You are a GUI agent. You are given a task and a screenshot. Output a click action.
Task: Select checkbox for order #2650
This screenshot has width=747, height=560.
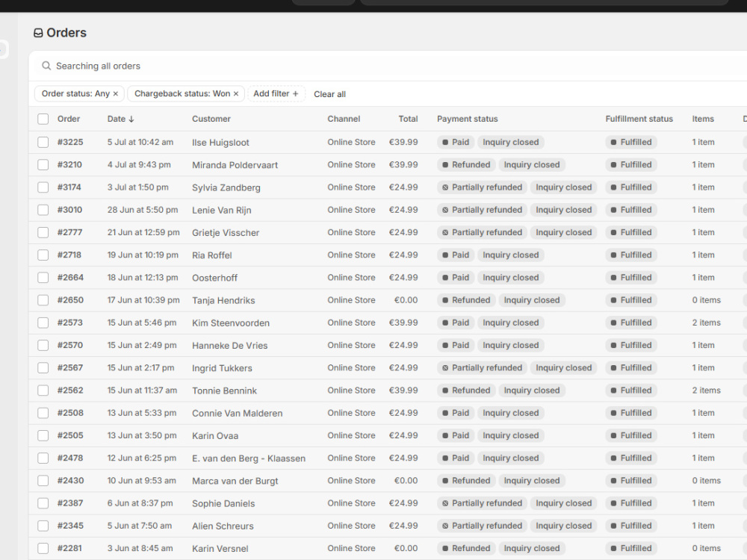[43, 300]
